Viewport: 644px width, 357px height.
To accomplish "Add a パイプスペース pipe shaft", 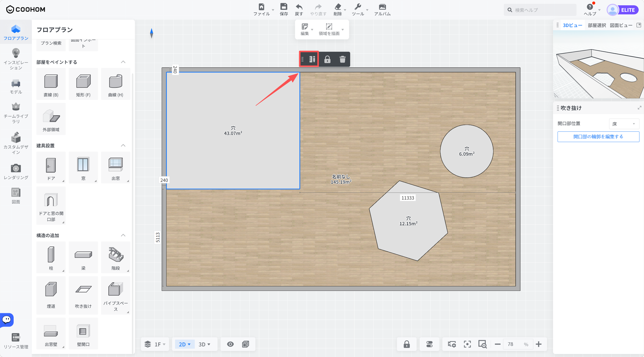I will [116, 295].
